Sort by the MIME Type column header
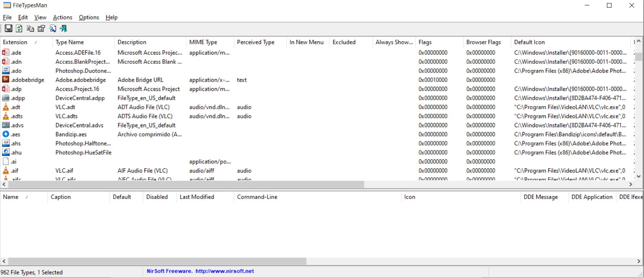644x278 pixels. tap(210, 42)
